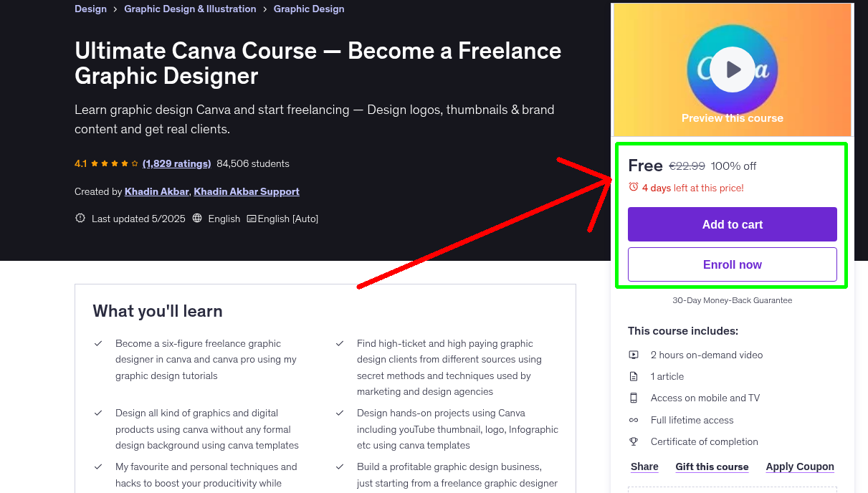The height and width of the screenshot is (493, 868).
Task: Click the 84,506 students text
Action: 253,163
